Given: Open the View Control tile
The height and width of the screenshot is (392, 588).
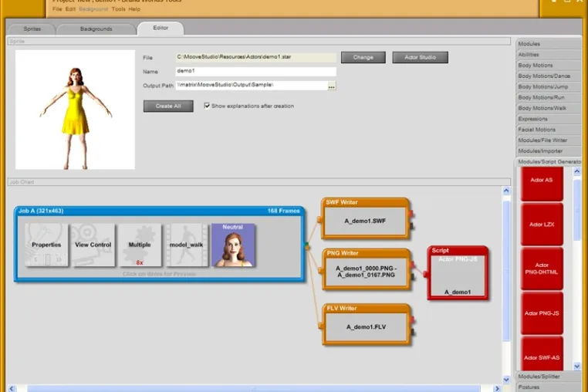Looking at the screenshot, I should click(x=93, y=245).
